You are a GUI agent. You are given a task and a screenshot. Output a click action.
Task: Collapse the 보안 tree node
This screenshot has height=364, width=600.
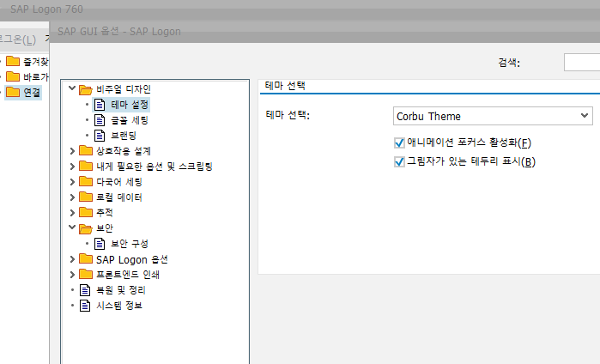coord(72,227)
